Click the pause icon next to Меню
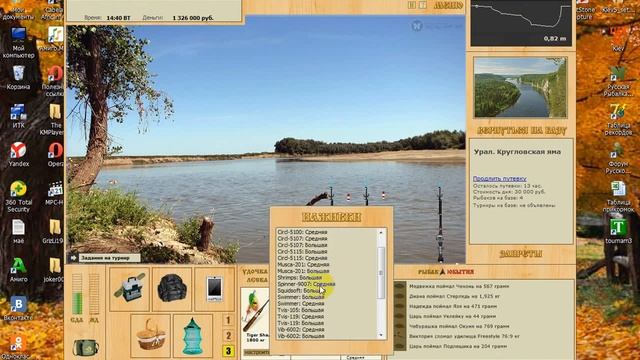 point(412,5)
